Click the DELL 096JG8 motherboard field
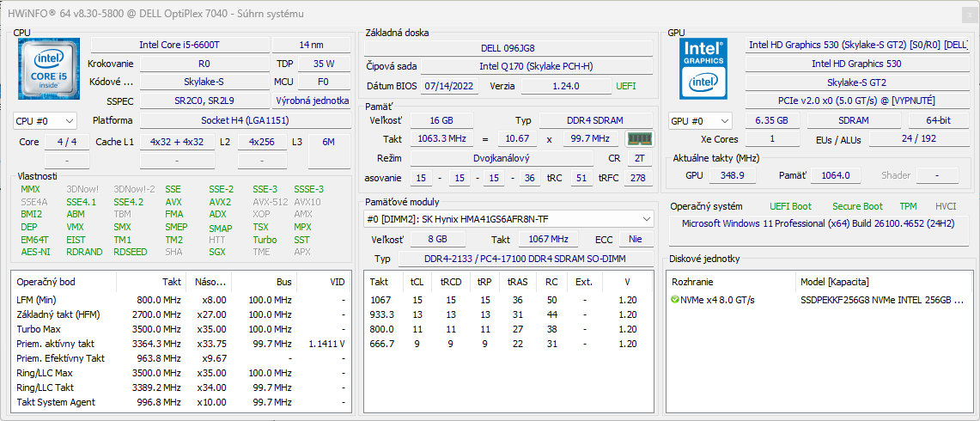This screenshot has height=421, width=980. click(x=508, y=48)
